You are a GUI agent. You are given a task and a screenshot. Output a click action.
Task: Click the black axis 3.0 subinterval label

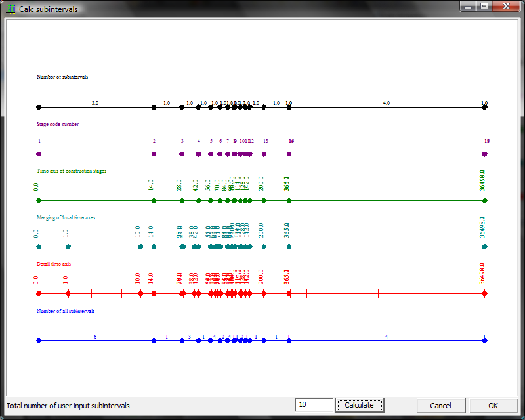coord(95,103)
